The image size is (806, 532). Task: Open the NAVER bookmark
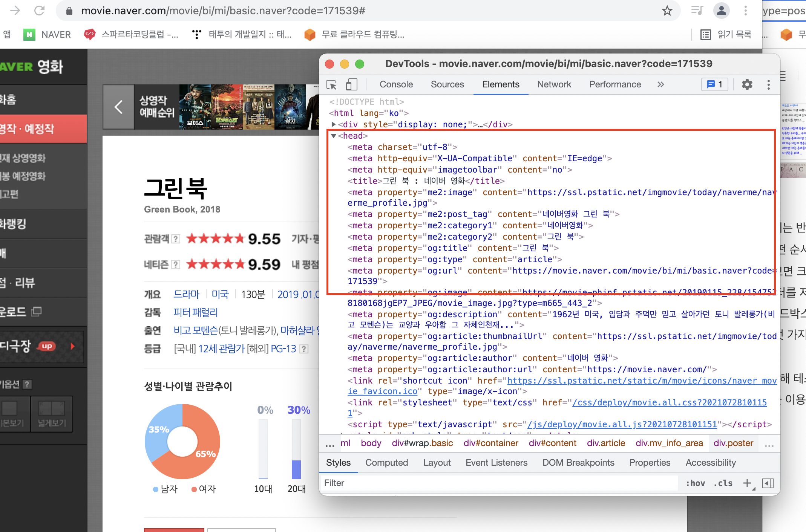click(47, 35)
